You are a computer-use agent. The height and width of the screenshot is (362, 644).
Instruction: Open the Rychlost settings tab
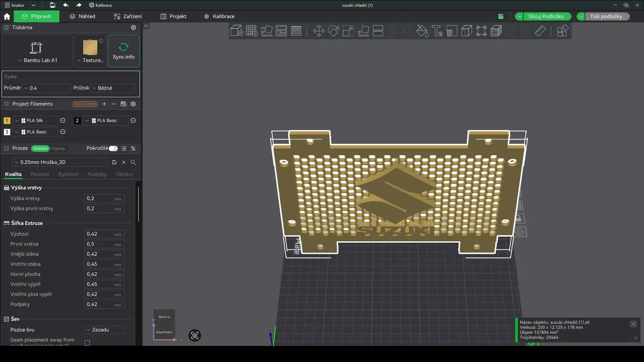(x=68, y=174)
